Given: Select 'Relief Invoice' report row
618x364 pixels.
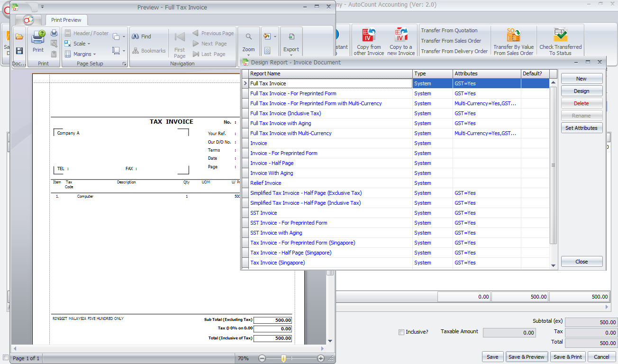Looking at the screenshot, I should [396, 183].
